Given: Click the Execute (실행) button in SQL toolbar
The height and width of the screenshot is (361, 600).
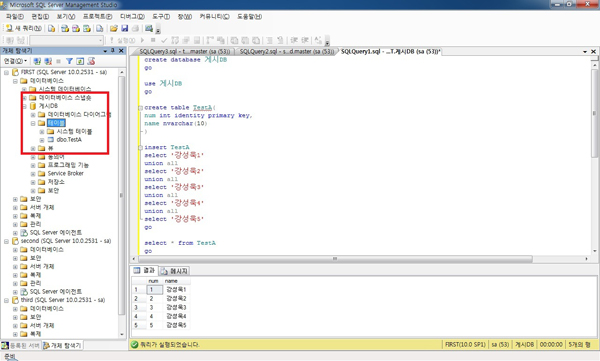Looking at the screenshot, I should tap(122, 40).
